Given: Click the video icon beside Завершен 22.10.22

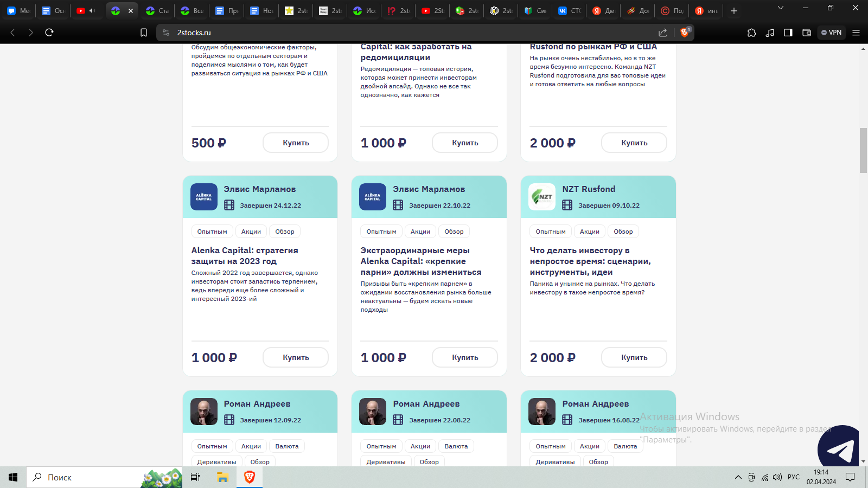Looking at the screenshot, I should point(398,205).
